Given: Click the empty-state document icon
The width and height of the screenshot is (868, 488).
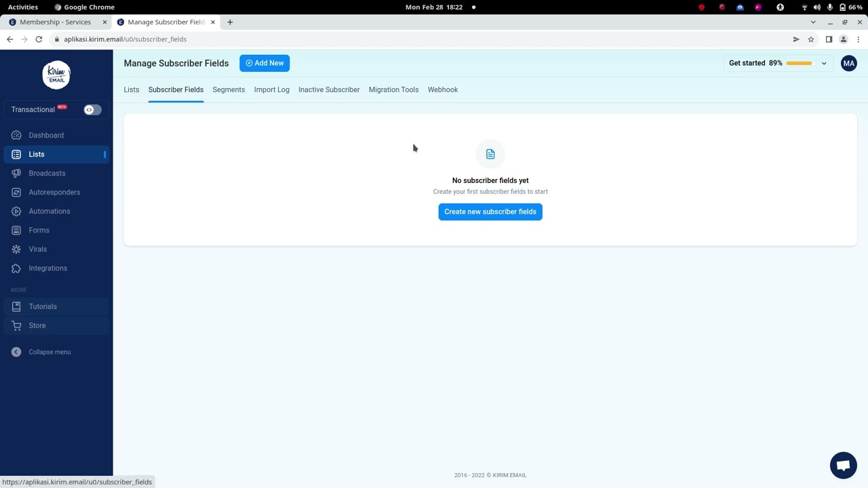Looking at the screenshot, I should (x=490, y=155).
